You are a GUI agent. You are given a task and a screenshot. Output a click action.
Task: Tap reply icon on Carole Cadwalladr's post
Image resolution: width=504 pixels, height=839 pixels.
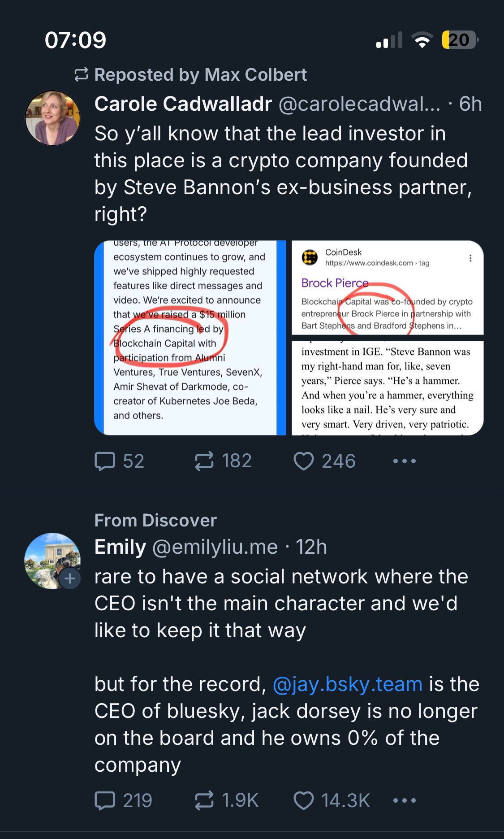105,461
